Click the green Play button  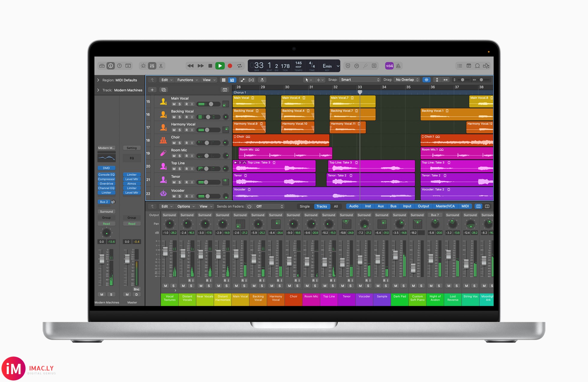220,66
